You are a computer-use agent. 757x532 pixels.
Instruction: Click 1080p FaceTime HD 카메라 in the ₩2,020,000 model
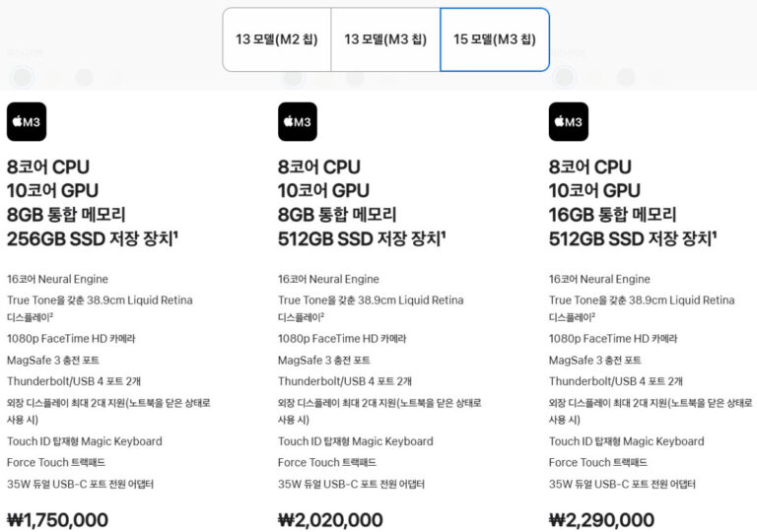[x=342, y=339]
